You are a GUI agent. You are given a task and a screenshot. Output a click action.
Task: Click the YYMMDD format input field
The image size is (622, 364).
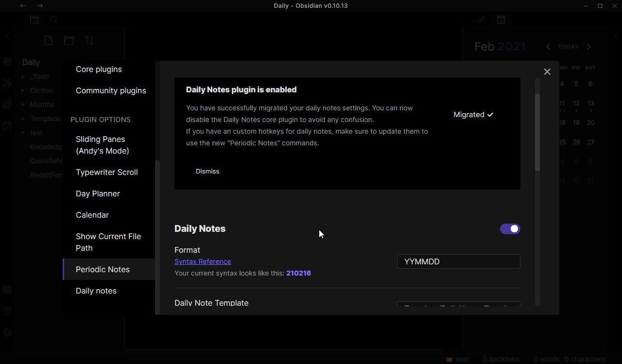[459, 261]
